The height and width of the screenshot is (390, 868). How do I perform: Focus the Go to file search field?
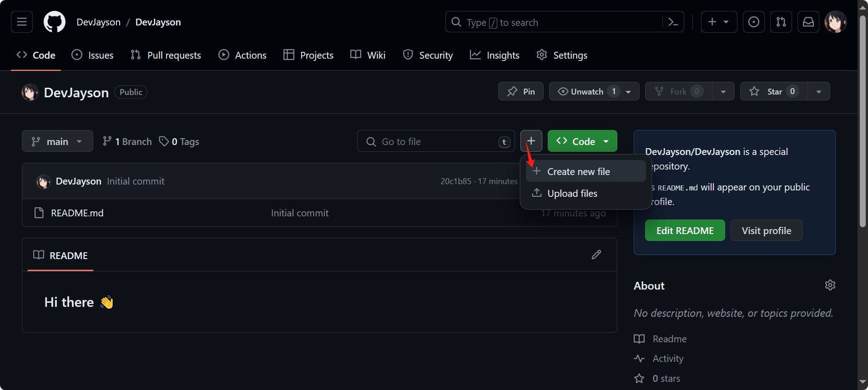click(x=436, y=141)
